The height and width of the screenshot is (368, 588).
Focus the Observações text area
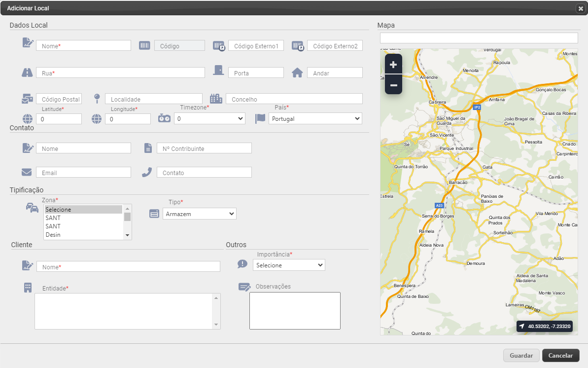coord(295,311)
